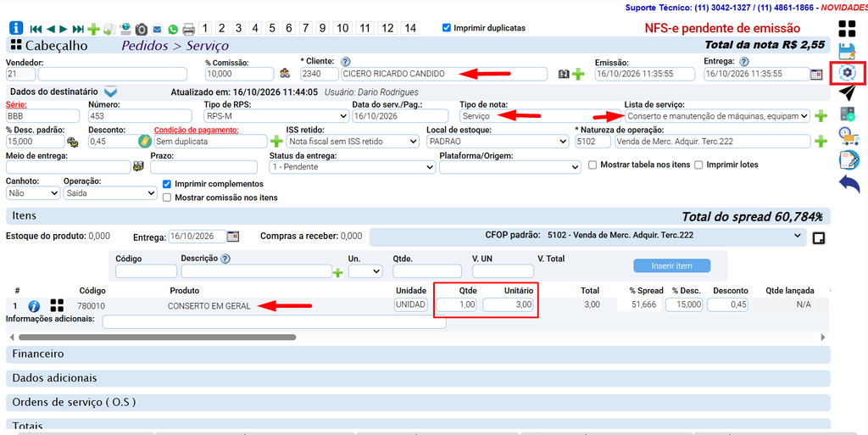Click the Qtde field of the CONSERTO EM GERAL row
Viewport: 868px width, 435px height.
pyautogui.click(x=457, y=305)
